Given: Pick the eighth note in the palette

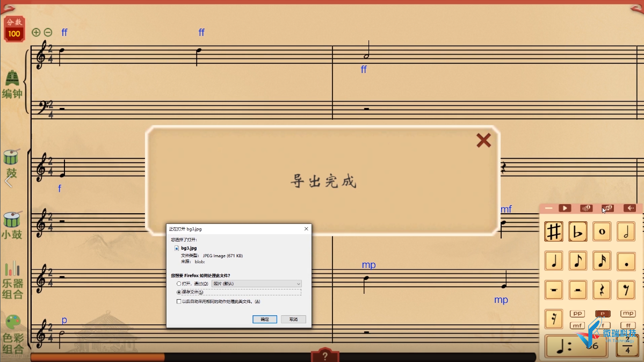Looking at the screenshot, I should (x=577, y=261).
